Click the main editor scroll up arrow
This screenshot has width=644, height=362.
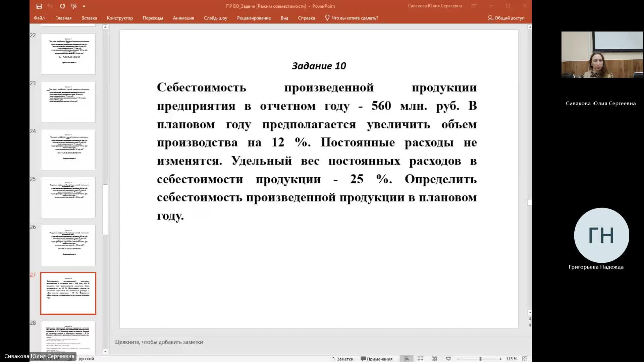tap(530, 27)
